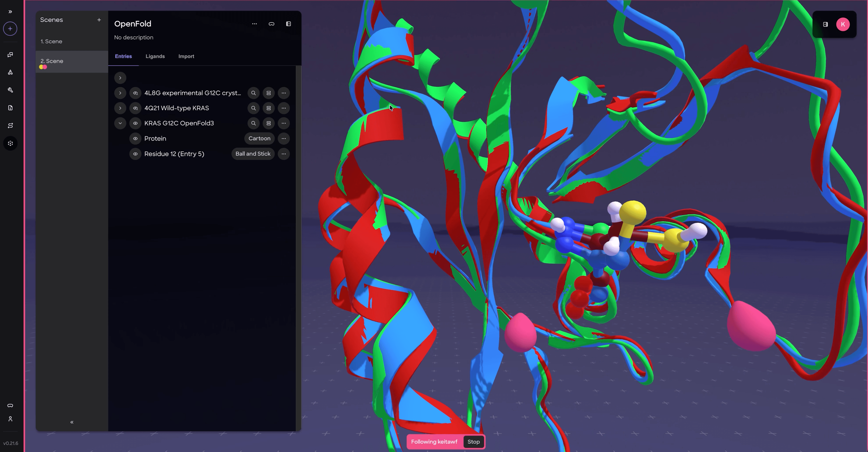
Task: Open more options for KRAS G12C OpenFold3
Action: (284, 123)
